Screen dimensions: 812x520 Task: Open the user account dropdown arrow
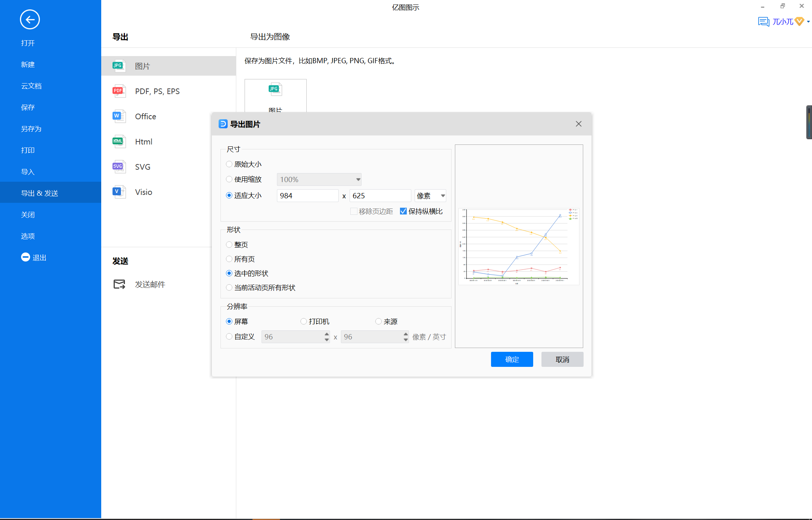[x=808, y=22]
